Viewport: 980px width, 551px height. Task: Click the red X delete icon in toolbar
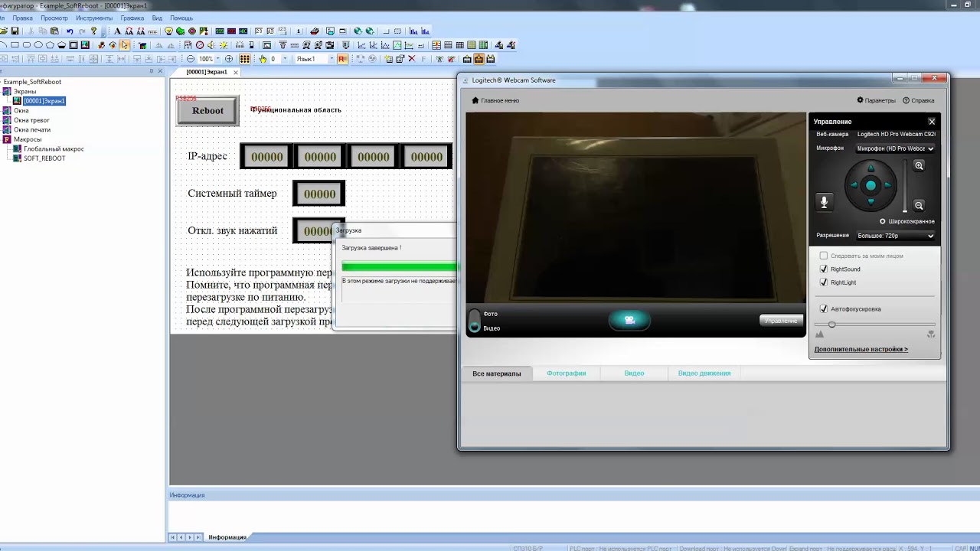(411, 59)
